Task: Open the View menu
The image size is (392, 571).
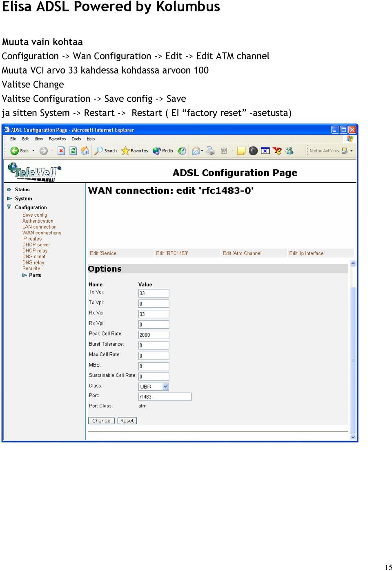Action: click(x=39, y=139)
